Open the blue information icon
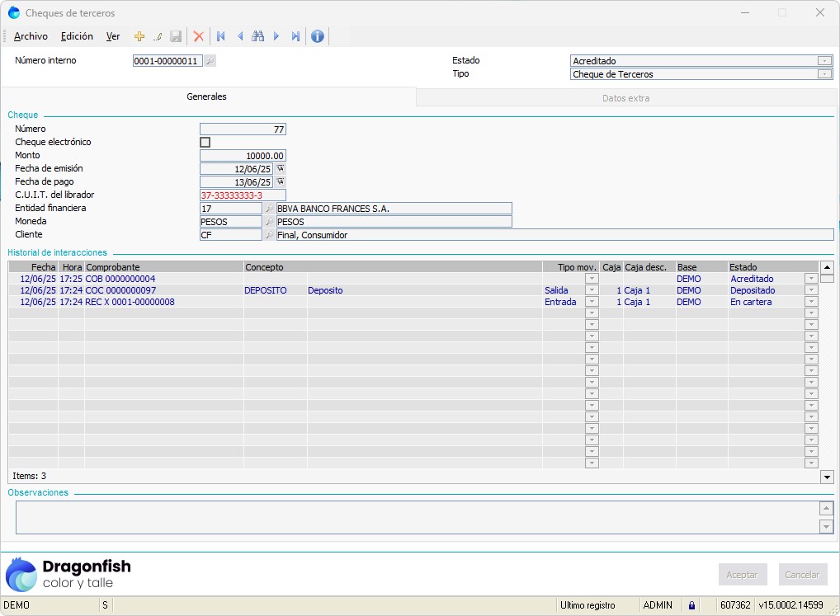This screenshot has height=616, width=840. point(317,36)
